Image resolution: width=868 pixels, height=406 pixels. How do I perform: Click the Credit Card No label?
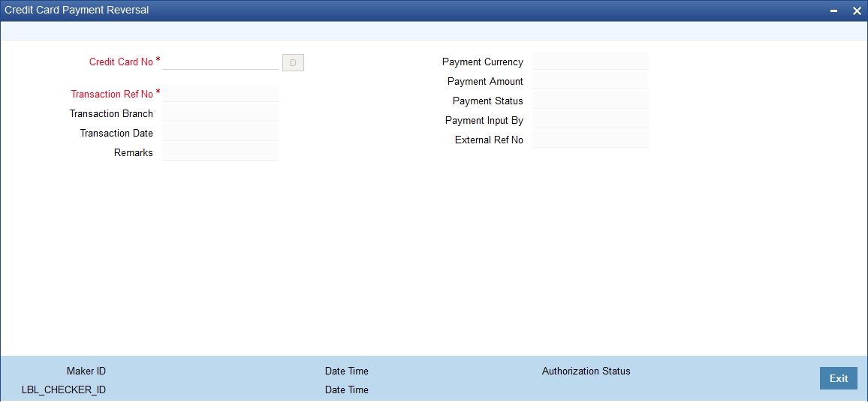(x=121, y=62)
